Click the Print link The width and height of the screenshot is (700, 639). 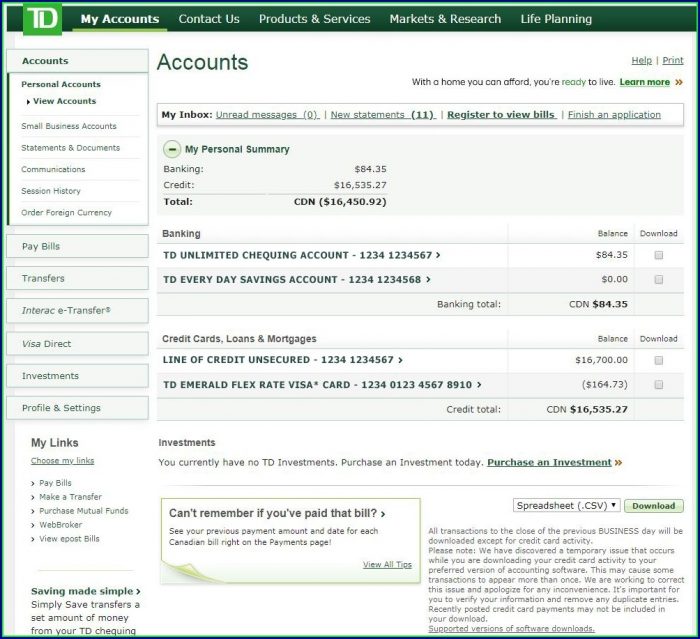(673, 60)
